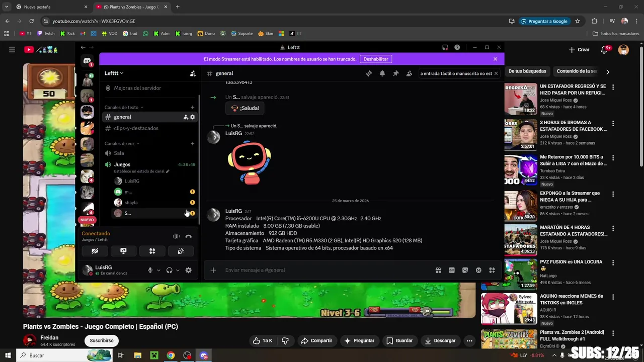Open Discord help question mark icon
This screenshot has width=644, height=362.
pyautogui.click(x=457, y=47)
